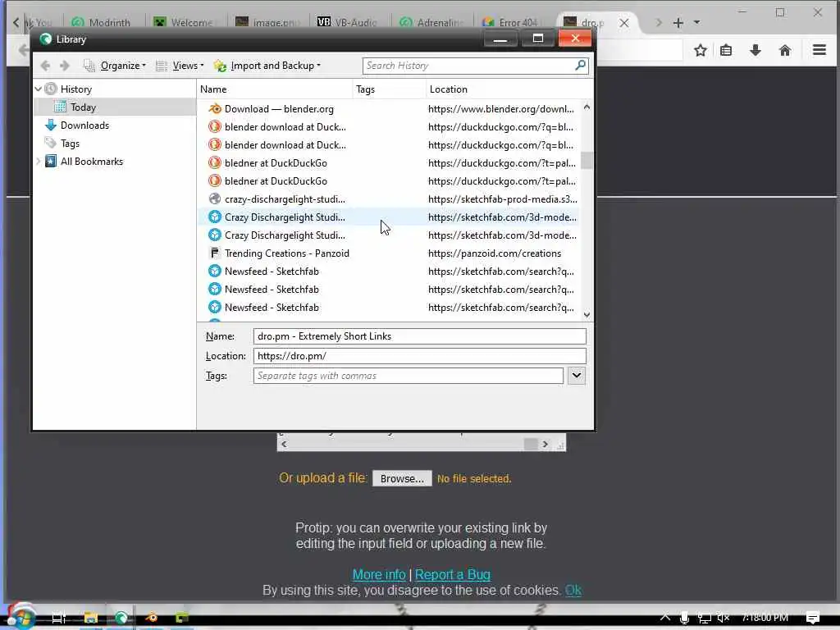Open a new browser tab
840x630 pixels.
678,23
